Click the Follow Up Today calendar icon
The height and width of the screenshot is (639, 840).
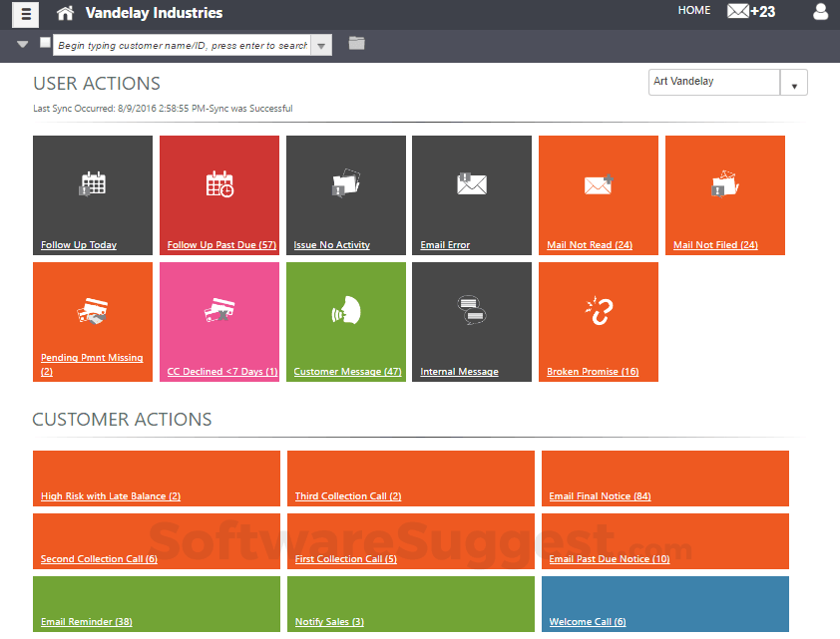tap(93, 183)
